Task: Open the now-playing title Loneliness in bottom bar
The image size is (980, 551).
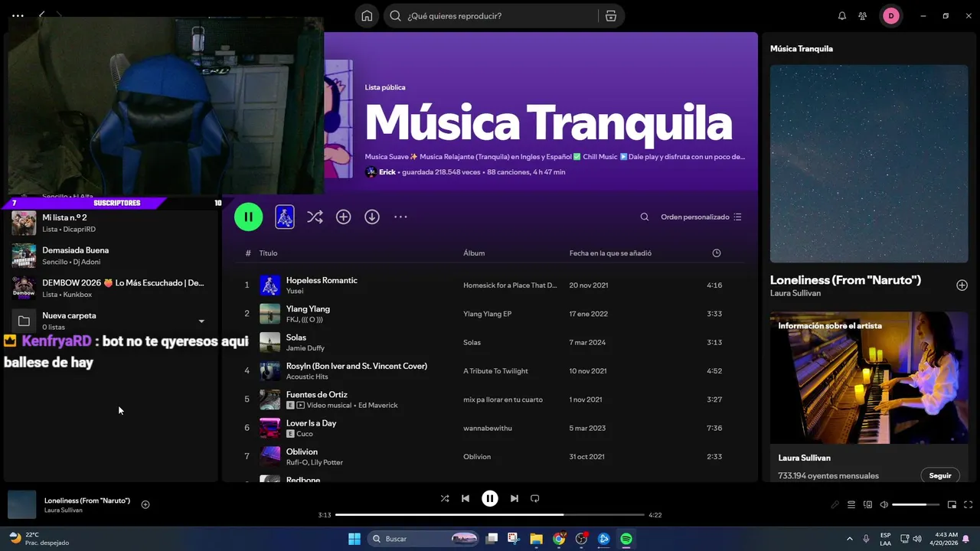Action: point(87,500)
